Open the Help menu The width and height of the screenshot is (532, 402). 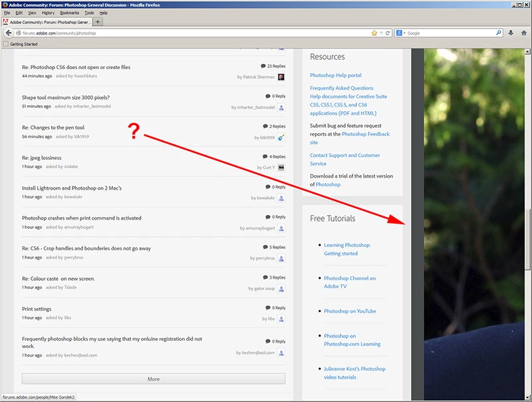coord(104,13)
